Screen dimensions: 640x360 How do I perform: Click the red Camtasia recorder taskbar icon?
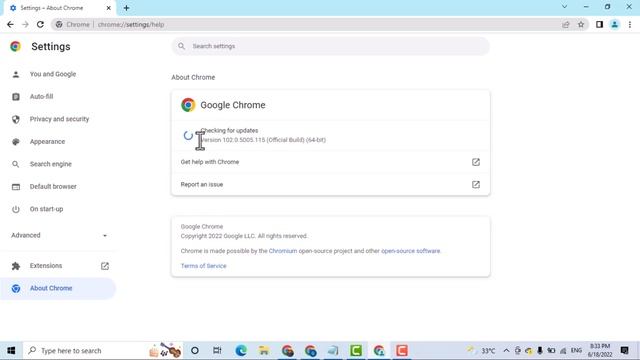[x=402, y=351]
